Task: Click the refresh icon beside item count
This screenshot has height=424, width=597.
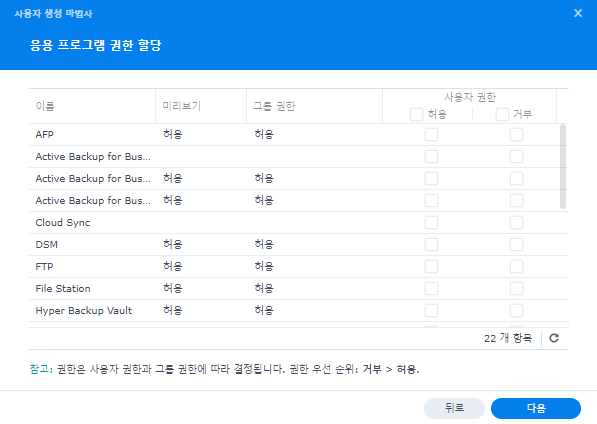Action: pos(554,338)
